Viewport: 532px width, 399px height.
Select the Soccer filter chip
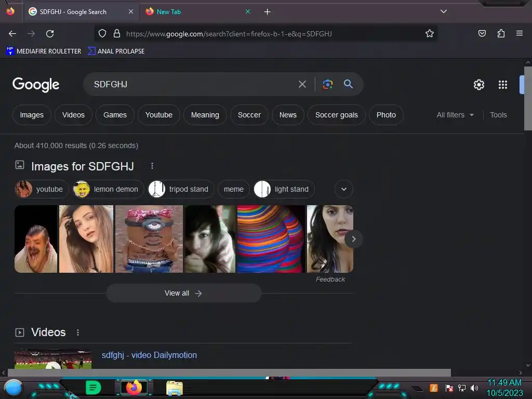point(249,115)
